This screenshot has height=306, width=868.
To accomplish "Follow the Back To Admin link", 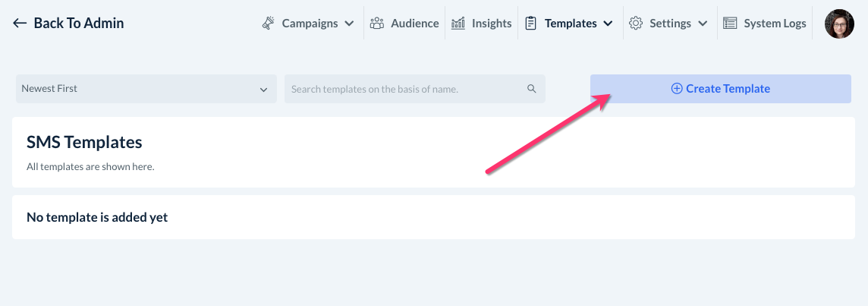I will click(78, 24).
